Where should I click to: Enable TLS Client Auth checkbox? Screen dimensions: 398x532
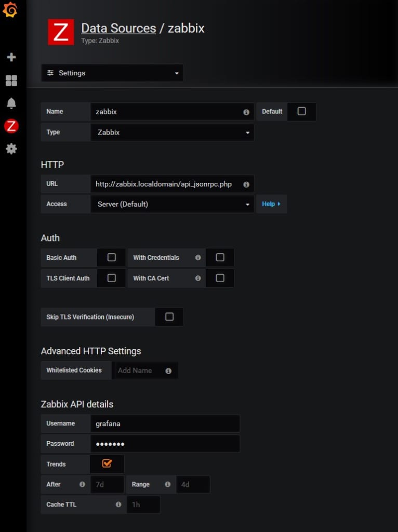coord(111,278)
